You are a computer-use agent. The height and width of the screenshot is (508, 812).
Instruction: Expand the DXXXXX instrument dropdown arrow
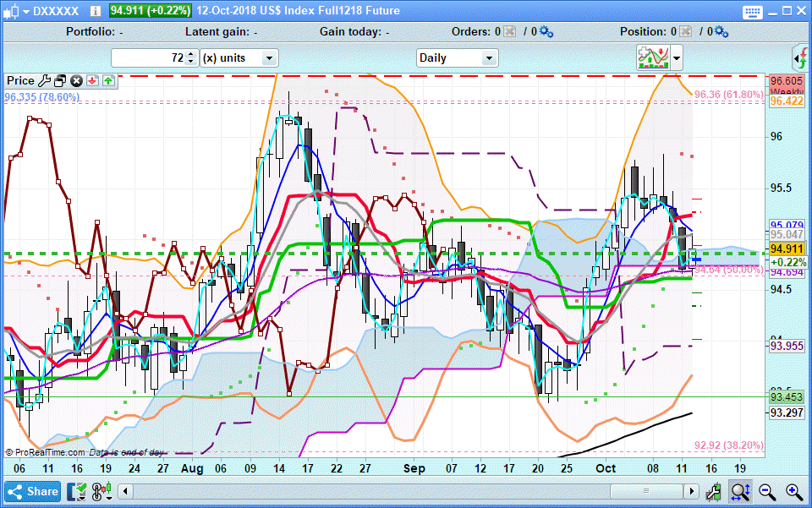point(26,11)
